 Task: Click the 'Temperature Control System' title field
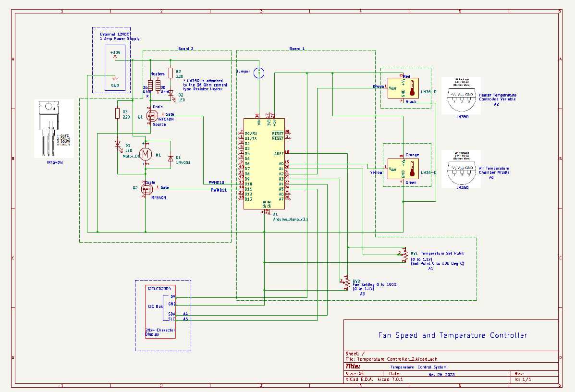pyautogui.click(x=418, y=367)
